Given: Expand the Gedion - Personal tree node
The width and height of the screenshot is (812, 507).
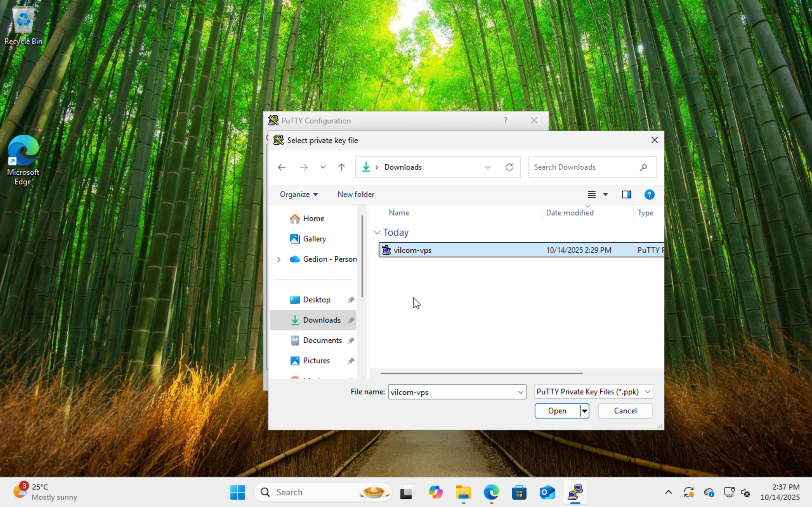Looking at the screenshot, I should tap(278, 259).
